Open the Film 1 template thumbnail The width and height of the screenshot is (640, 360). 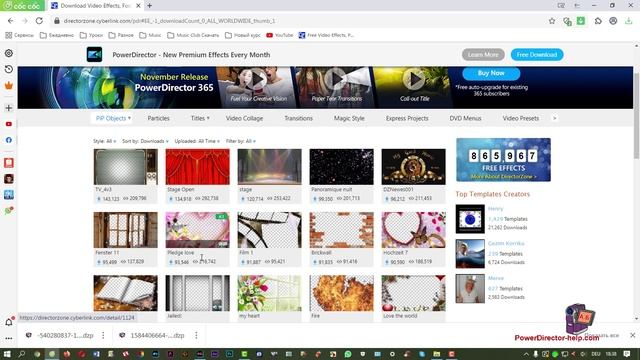(x=269, y=230)
